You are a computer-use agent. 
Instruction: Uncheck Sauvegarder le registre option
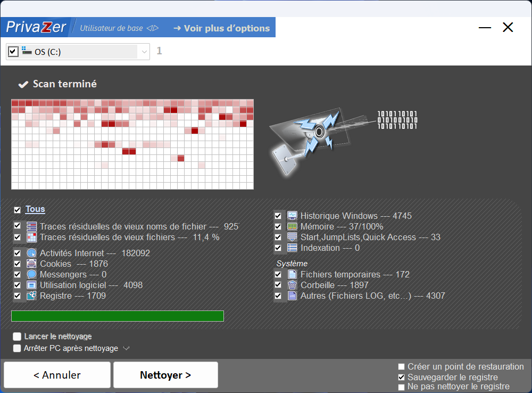click(402, 377)
